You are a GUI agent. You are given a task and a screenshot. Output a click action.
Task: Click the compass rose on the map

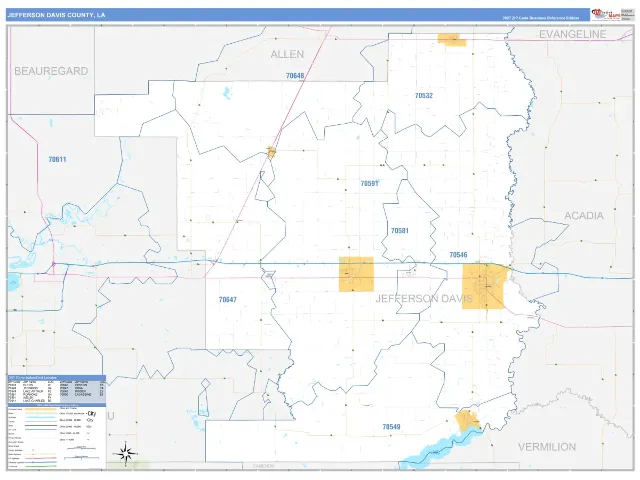(126, 453)
